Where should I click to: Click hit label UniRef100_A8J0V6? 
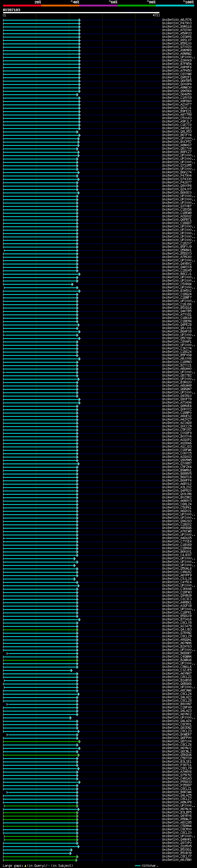point(177,358)
